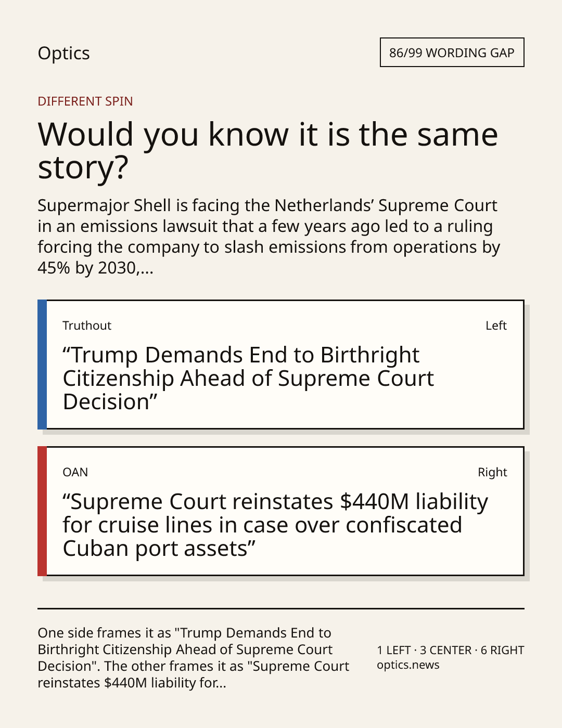Select the Truthout headline card

point(281,365)
